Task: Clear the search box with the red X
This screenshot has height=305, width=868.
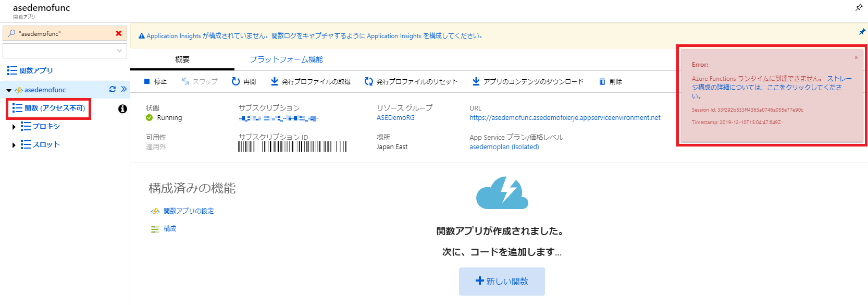Action: [119, 33]
